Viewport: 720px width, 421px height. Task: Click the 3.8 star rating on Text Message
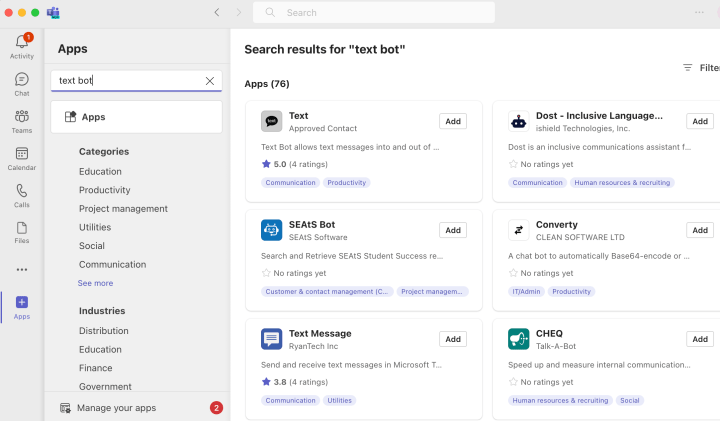(x=294, y=382)
